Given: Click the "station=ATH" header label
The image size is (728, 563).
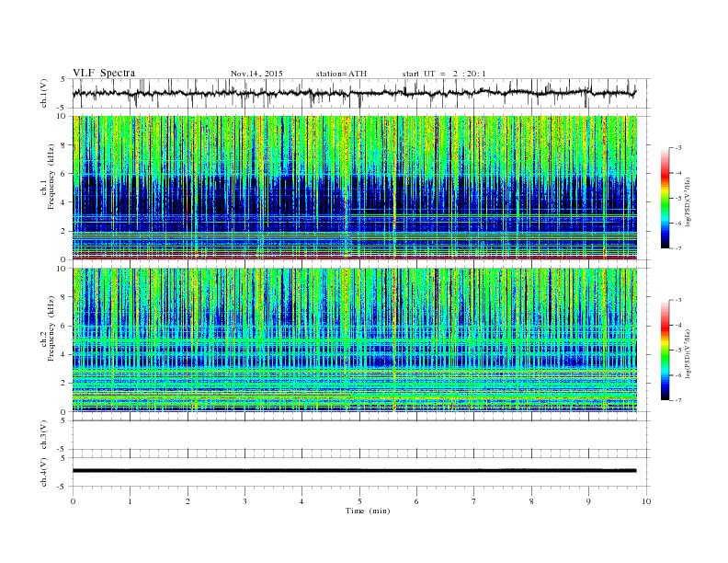Looking at the screenshot, I should 341,74.
